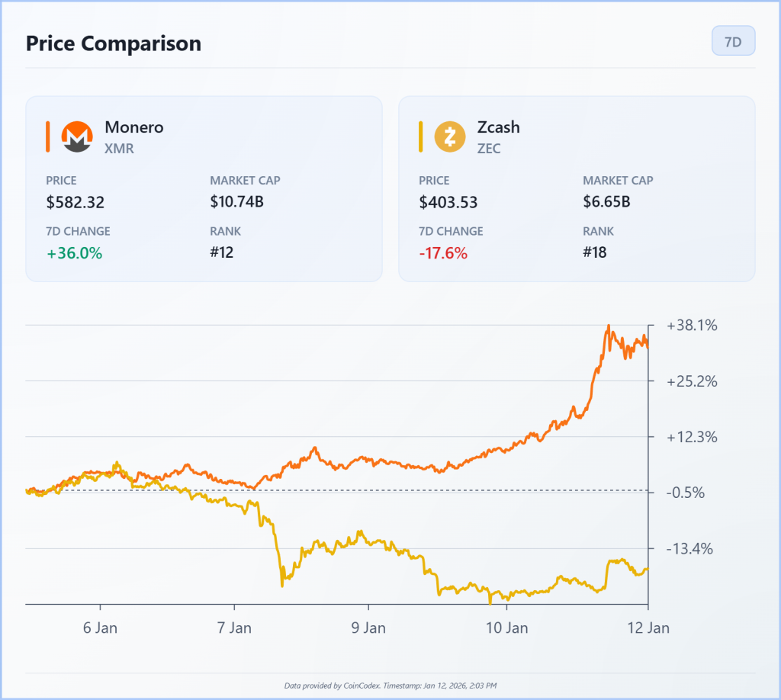Open the 7D timeframe selector
The image size is (781, 700).
click(733, 41)
